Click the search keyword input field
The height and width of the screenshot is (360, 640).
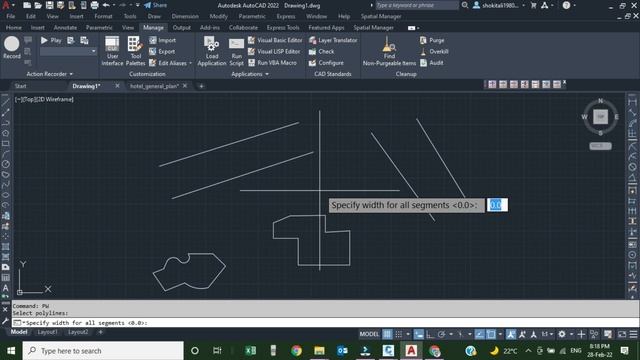[x=416, y=5]
